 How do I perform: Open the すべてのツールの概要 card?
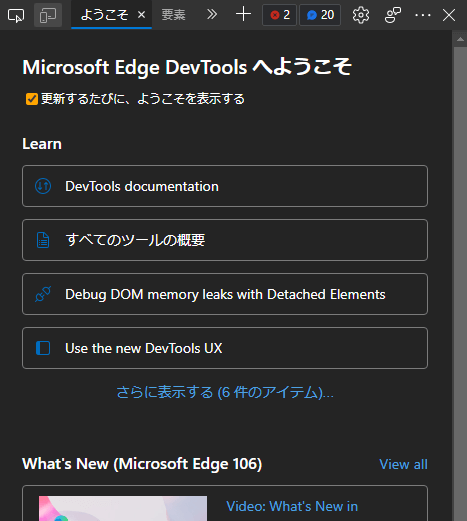pos(225,240)
